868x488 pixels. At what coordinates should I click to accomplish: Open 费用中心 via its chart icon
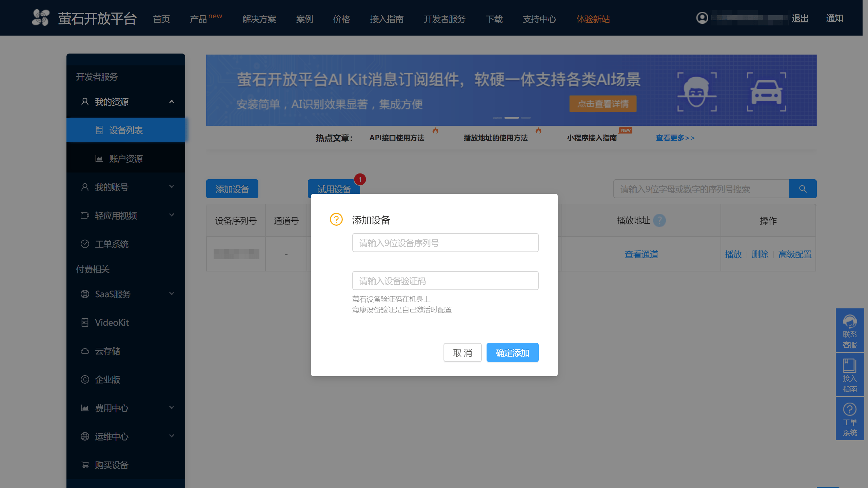[85, 408]
